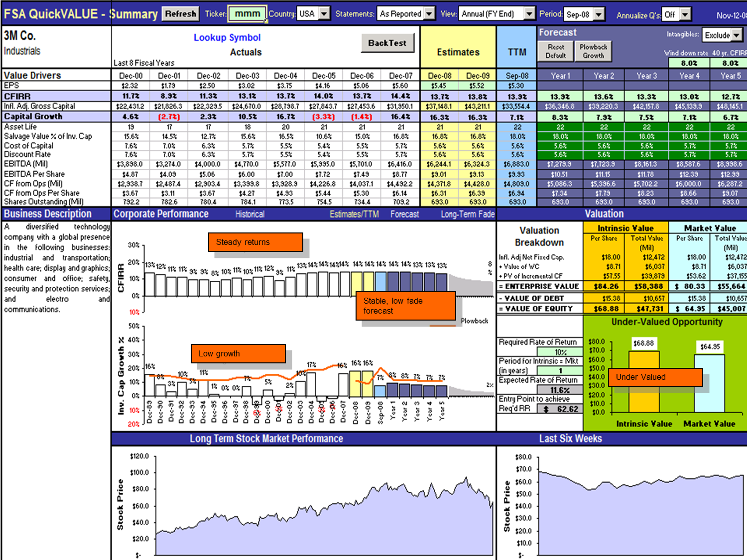The width and height of the screenshot is (747, 560).
Task: Select the Year 3 forecast column header
Action: 646,76
